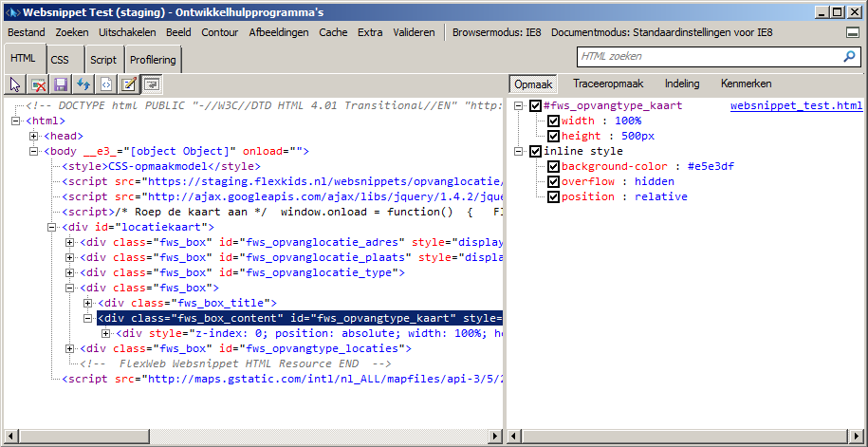Open the Afbeeldingen menu
The width and height of the screenshot is (868, 447).
point(279,32)
